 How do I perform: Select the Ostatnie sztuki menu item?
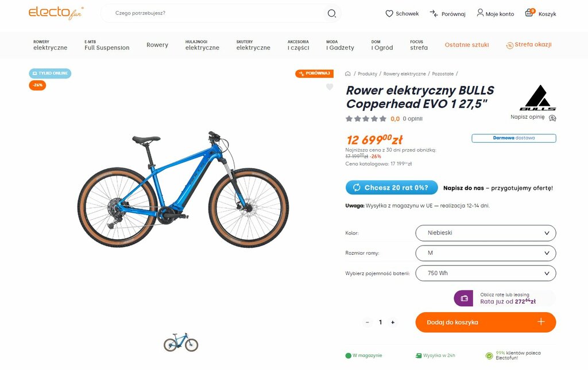pyautogui.click(x=466, y=45)
